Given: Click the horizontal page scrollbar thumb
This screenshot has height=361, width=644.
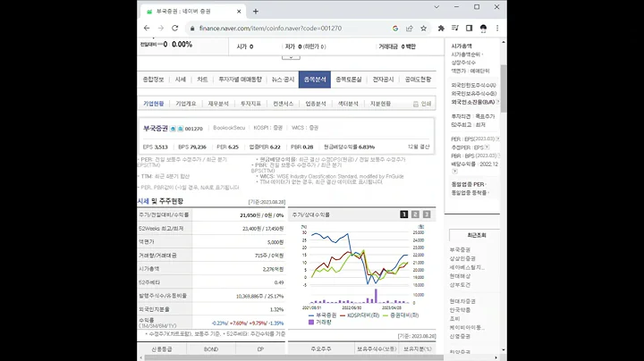Looking at the screenshot, I should tap(293, 357).
